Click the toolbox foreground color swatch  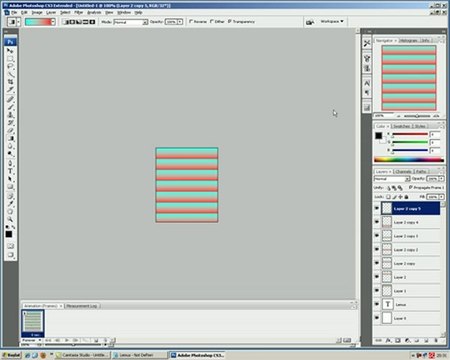[9, 234]
